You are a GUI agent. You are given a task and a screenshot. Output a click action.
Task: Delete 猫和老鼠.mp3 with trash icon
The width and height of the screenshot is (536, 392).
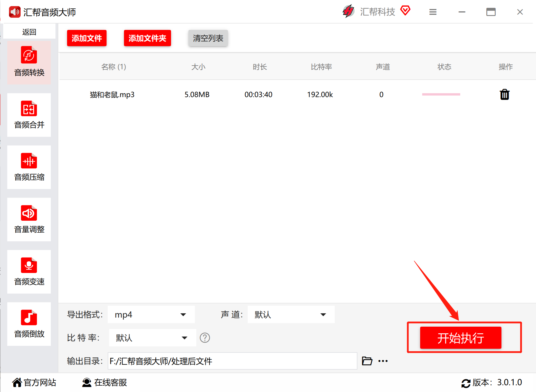[505, 94]
